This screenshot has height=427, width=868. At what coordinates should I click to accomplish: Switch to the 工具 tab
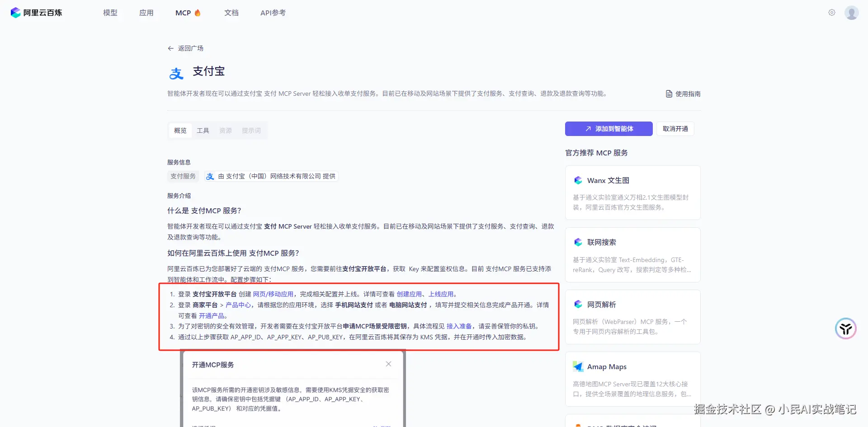point(203,131)
